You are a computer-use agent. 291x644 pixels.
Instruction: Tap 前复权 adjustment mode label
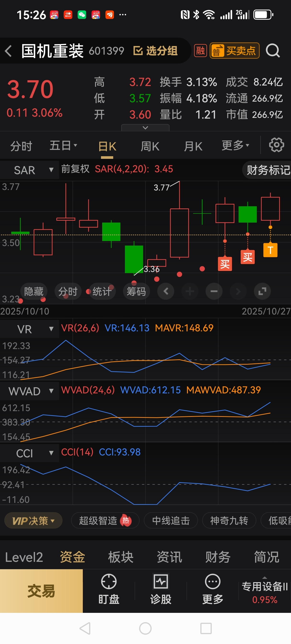click(x=75, y=169)
